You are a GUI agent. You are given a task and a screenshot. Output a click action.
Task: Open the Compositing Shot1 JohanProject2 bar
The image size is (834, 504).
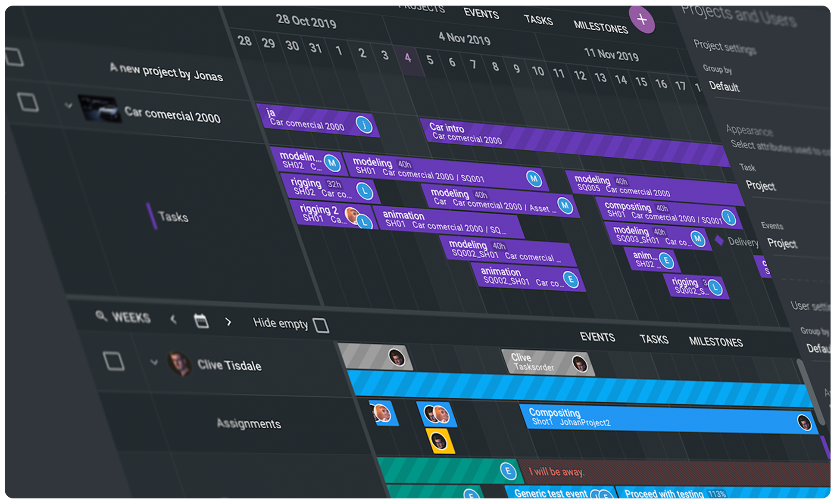click(x=669, y=419)
